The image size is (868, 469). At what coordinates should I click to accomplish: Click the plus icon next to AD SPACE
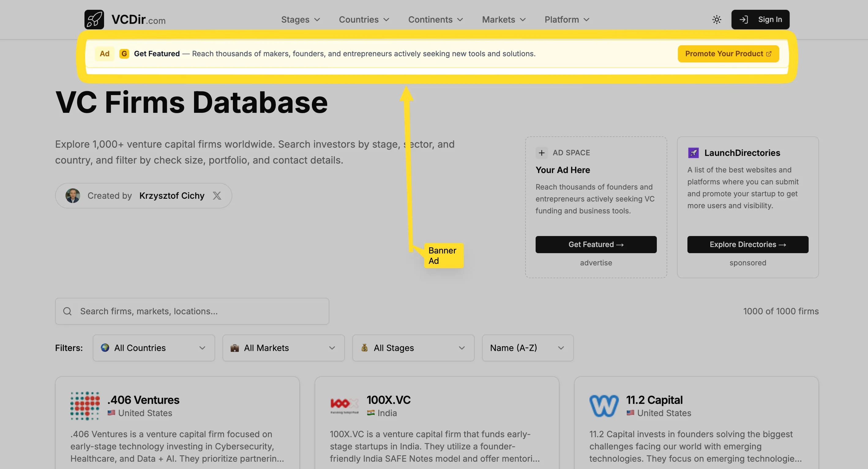pos(541,153)
